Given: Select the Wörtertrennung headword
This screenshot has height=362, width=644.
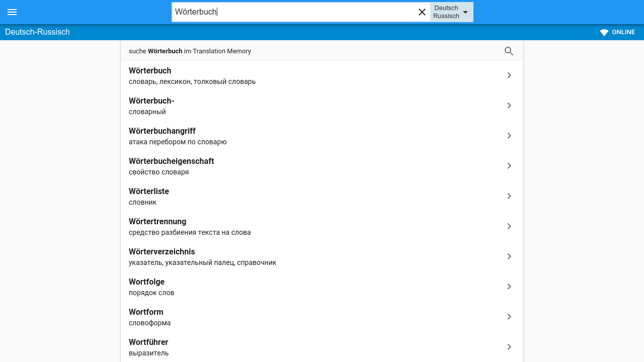Looking at the screenshot, I should click(157, 222).
